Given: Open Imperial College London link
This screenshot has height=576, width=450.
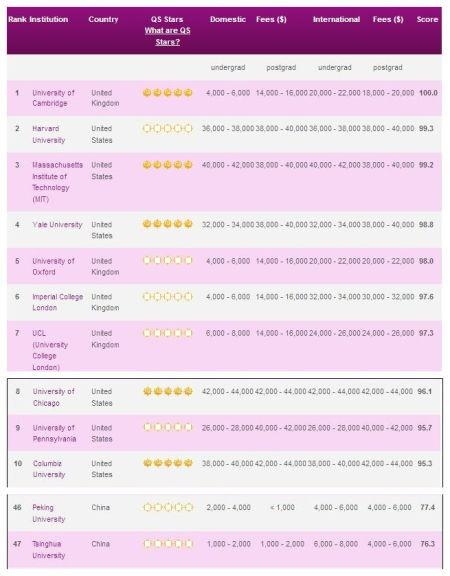Looking at the screenshot, I should [x=58, y=302].
